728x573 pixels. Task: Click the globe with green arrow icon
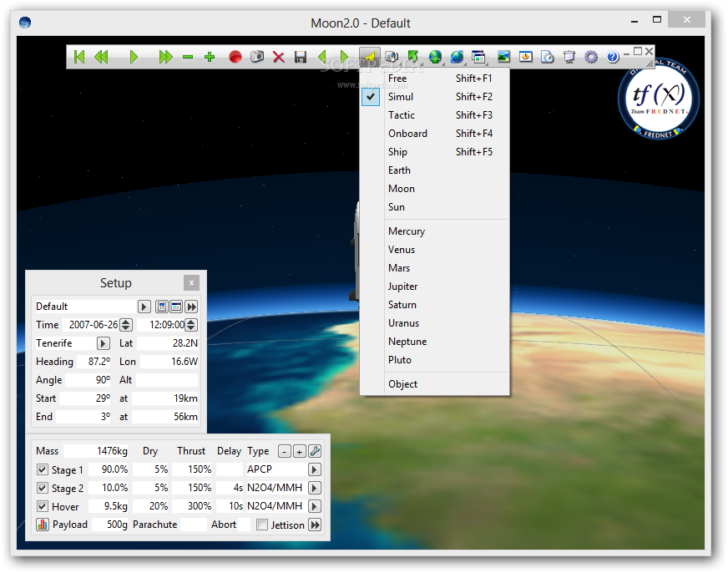coord(435,57)
